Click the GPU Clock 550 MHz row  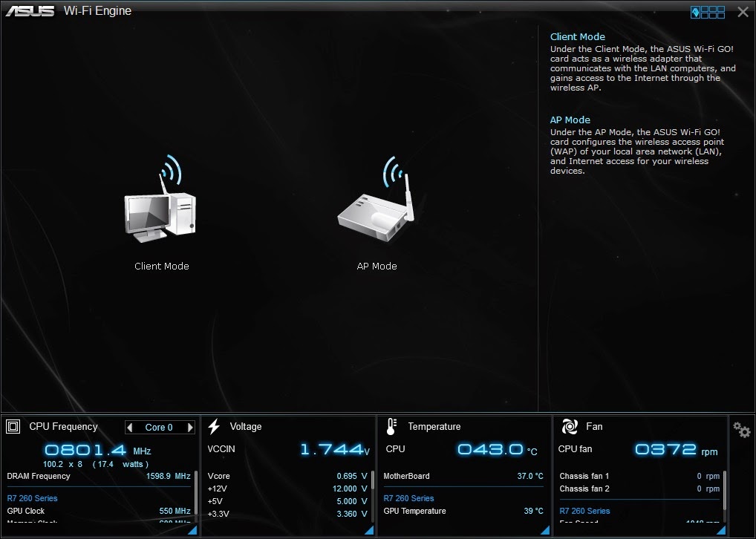[x=99, y=511]
